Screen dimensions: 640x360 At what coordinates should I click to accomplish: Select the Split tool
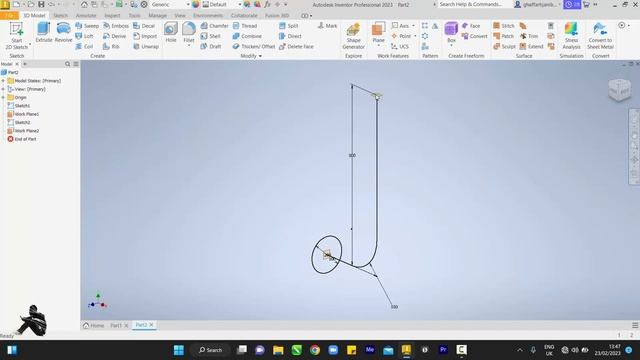tap(289, 26)
